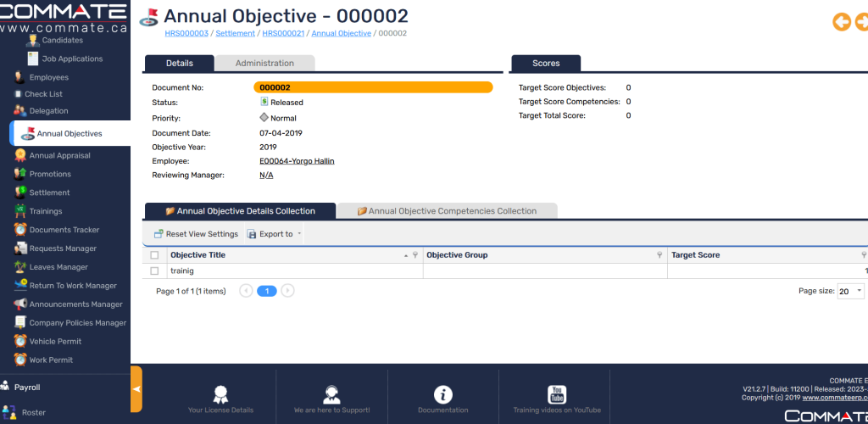This screenshot has height=424, width=868.
Task: Click the document date 07-04-2019
Action: pyautogui.click(x=281, y=133)
